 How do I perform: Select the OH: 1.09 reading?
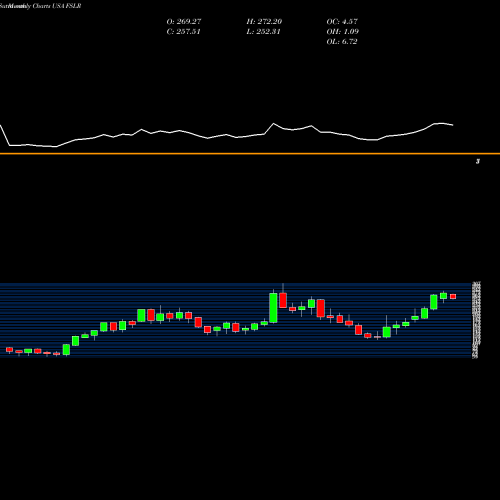coord(342,32)
